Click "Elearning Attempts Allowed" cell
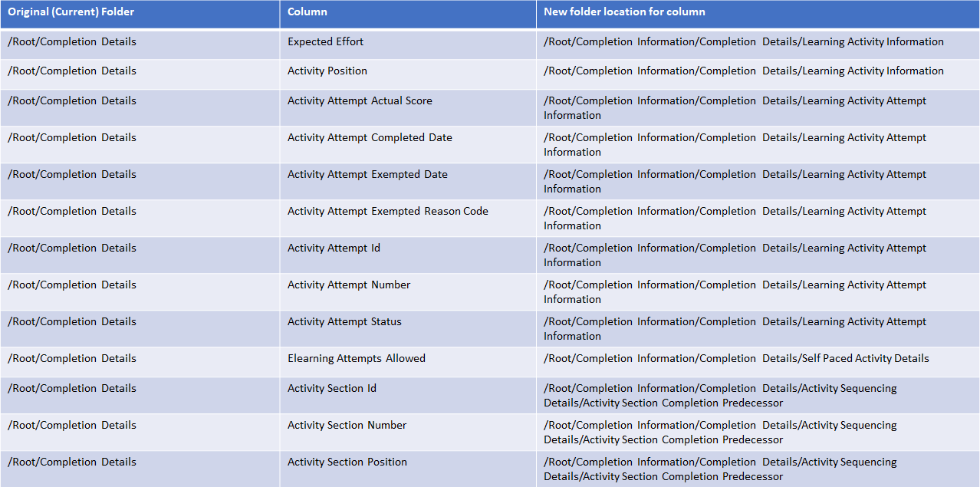 tap(357, 359)
